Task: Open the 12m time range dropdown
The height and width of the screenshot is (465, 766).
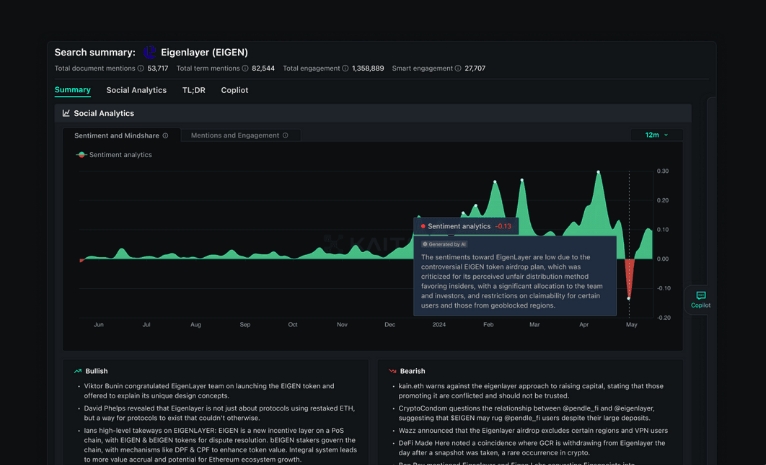Action: coord(657,135)
